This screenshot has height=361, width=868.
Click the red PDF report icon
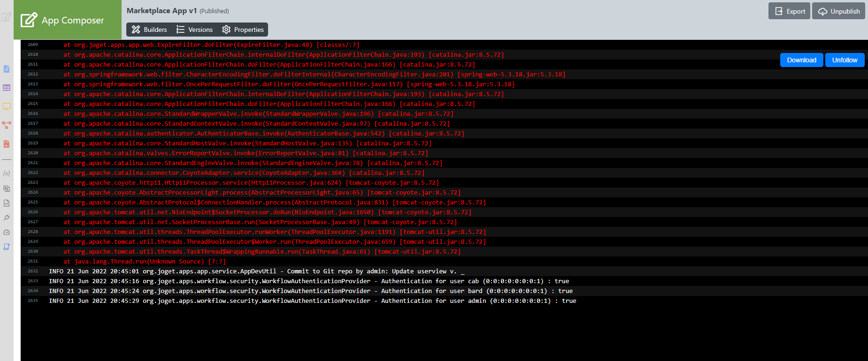click(7, 144)
